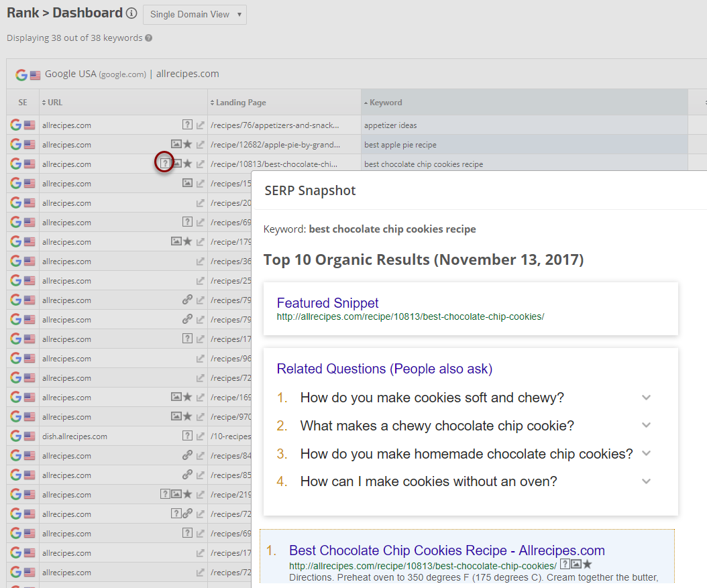Sort table by Landing Page column
This screenshot has width=707, height=588.
point(238,103)
